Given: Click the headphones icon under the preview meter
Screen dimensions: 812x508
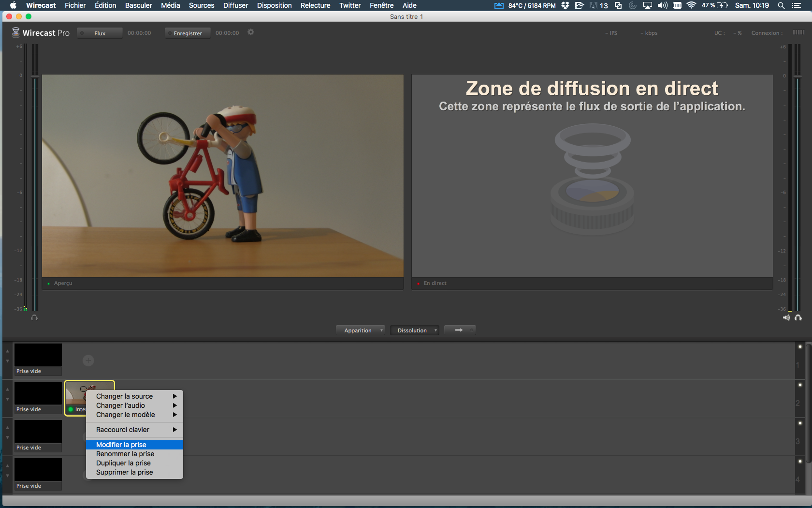Looking at the screenshot, I should 34,317.
